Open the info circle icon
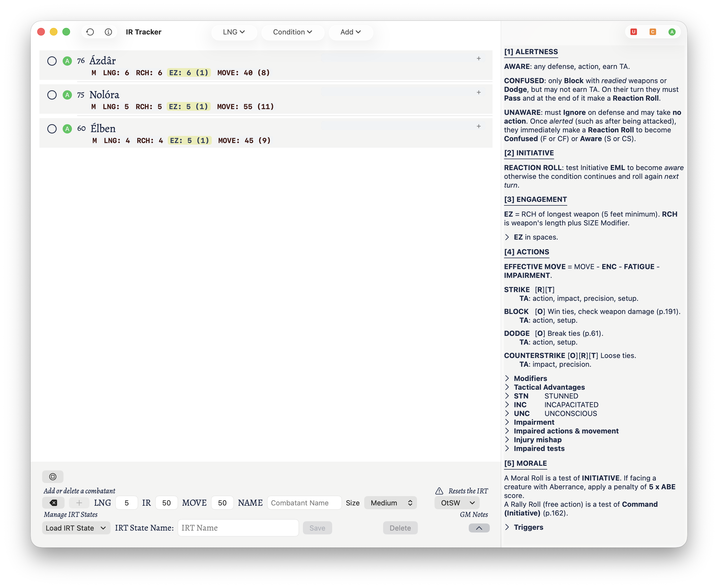718x588 pixels. click(x=108, y=32)
